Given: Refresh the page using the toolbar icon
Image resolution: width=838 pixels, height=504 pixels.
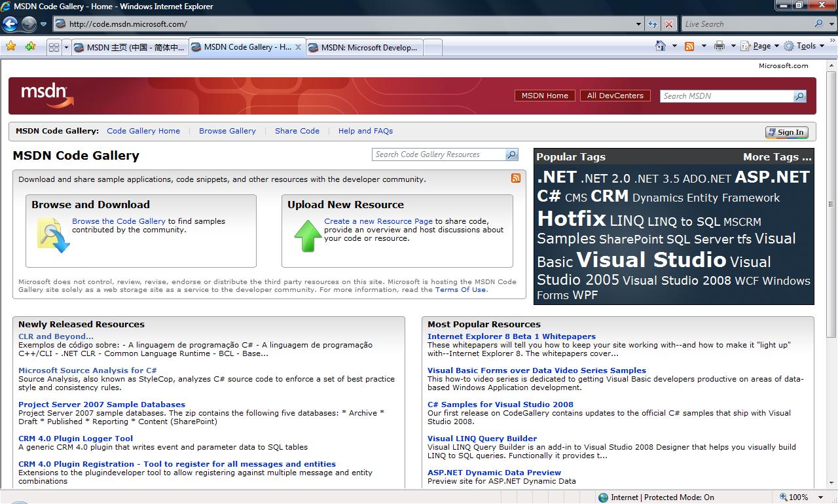Looking at the screenshot, I should pos(653,24).
